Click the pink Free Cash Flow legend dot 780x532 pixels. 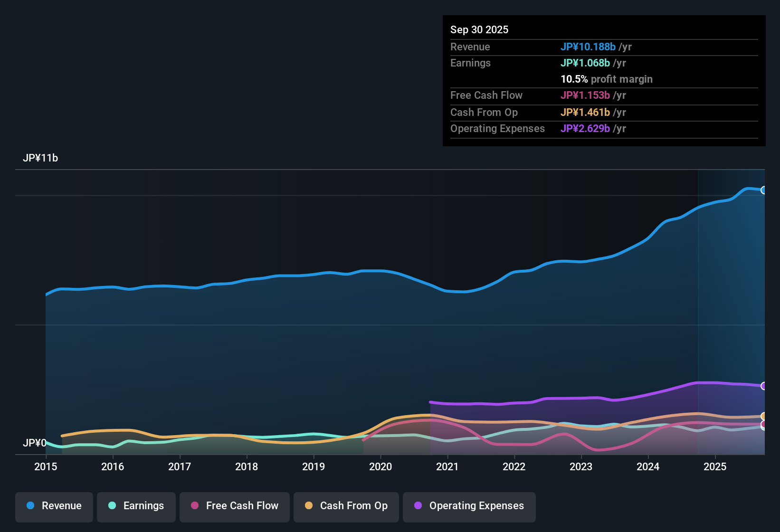pyautogui.click(x=194, y=506)
